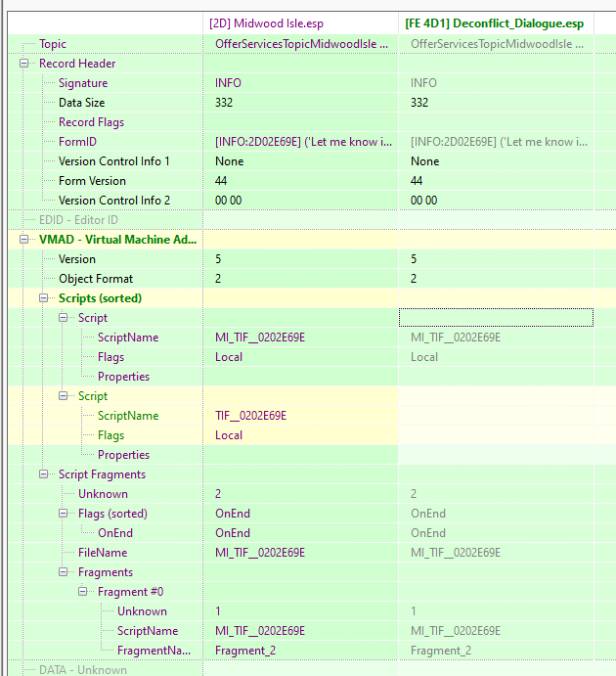Select the FileName row label
The image size is (616, 676).
pos(103,553)
